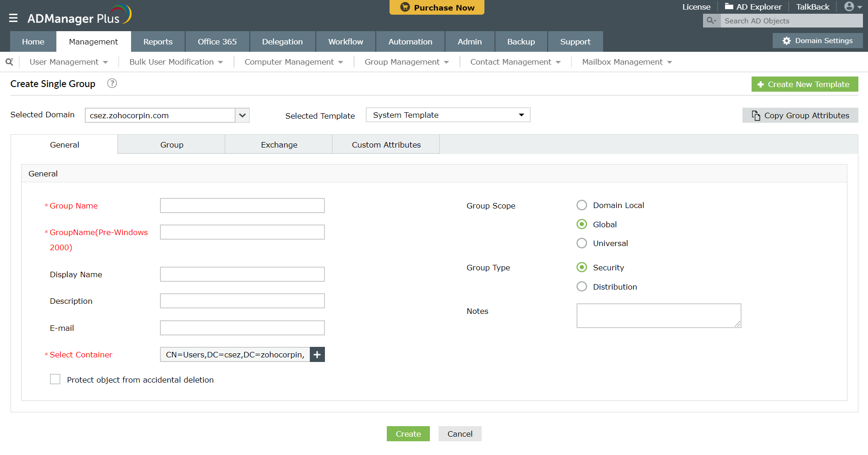The width and height of the screenshot is (868, 455).
Task: Click Copy Group Attributes button
Action: 800,115
